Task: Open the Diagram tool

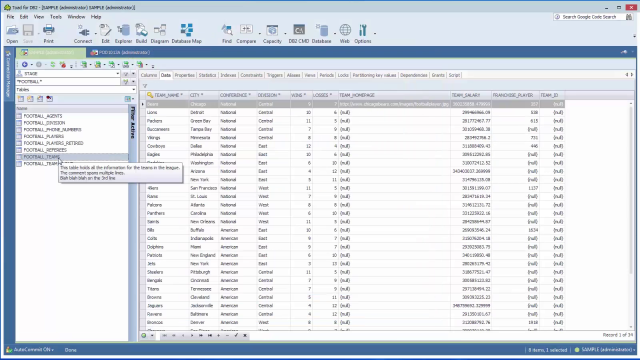Action: tap(160, 33)
